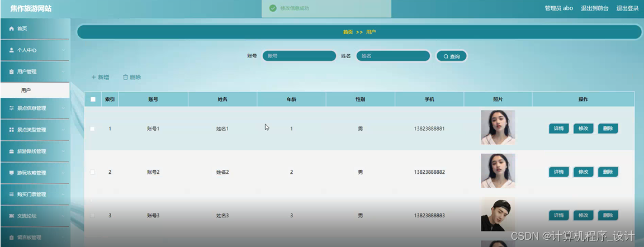Click 详情 button for 账号3
The width and height of the screenshot is (644, 247).
coord(558,215)
